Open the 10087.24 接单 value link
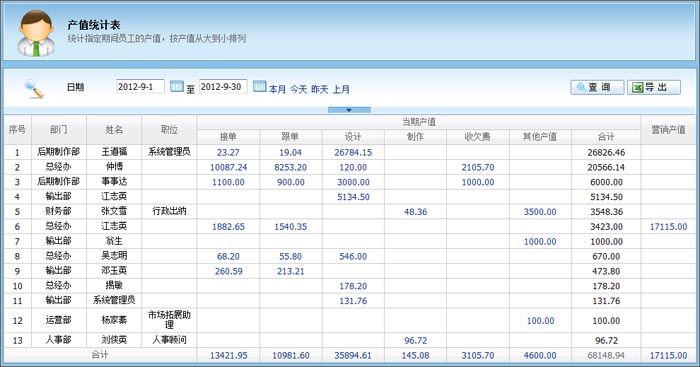 pyautogui.click(x=228, y=167)
